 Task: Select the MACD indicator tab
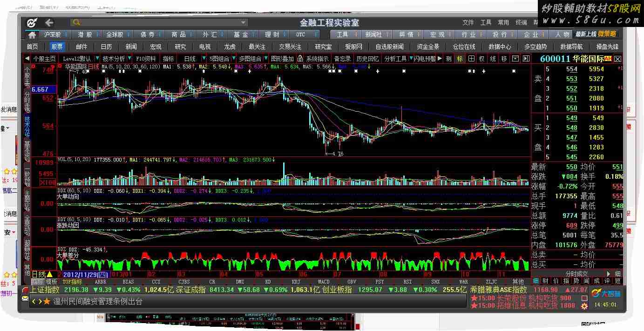(x=324, y=282)
